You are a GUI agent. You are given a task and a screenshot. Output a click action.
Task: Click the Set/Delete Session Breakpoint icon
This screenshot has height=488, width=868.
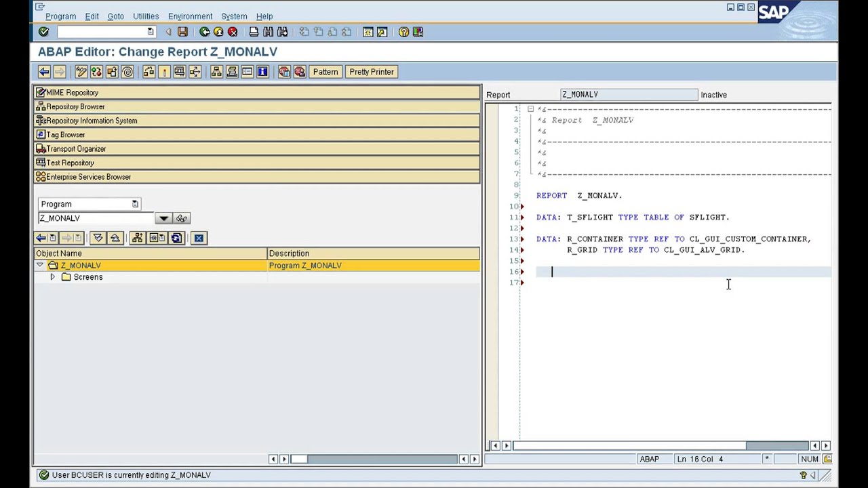coord(284,72)
